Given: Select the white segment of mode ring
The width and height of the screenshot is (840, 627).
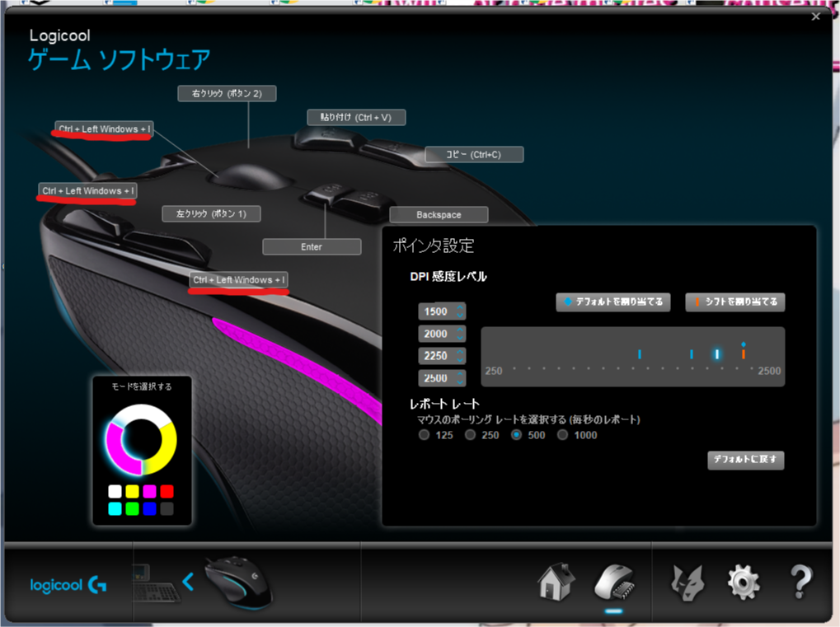Looking at the screenshot, I should 141,414.
